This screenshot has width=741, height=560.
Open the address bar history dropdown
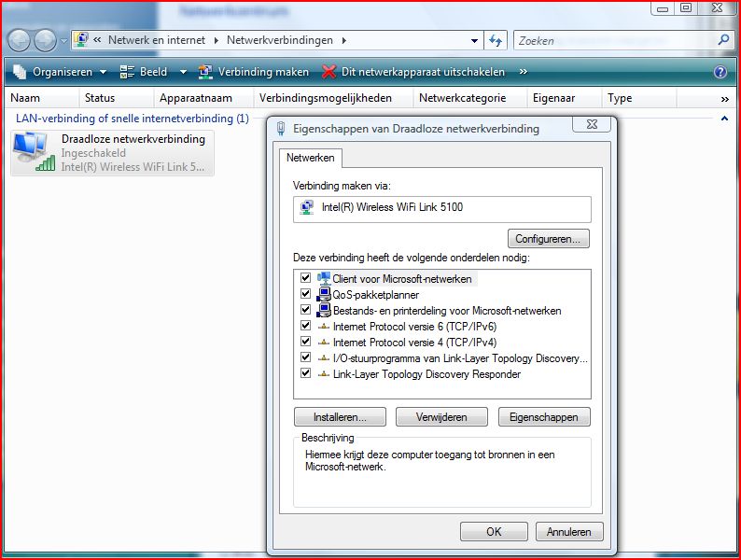pyautogui.click(x=474, y=41)
